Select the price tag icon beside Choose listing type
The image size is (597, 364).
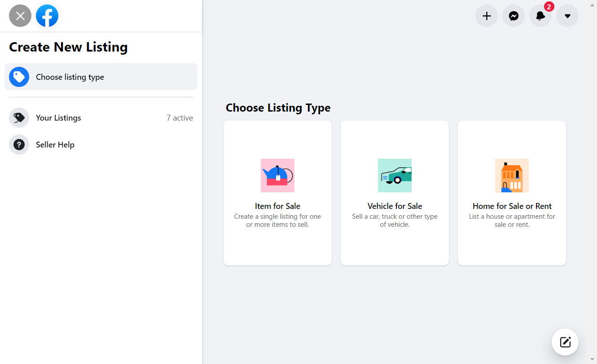pos(19,77)
